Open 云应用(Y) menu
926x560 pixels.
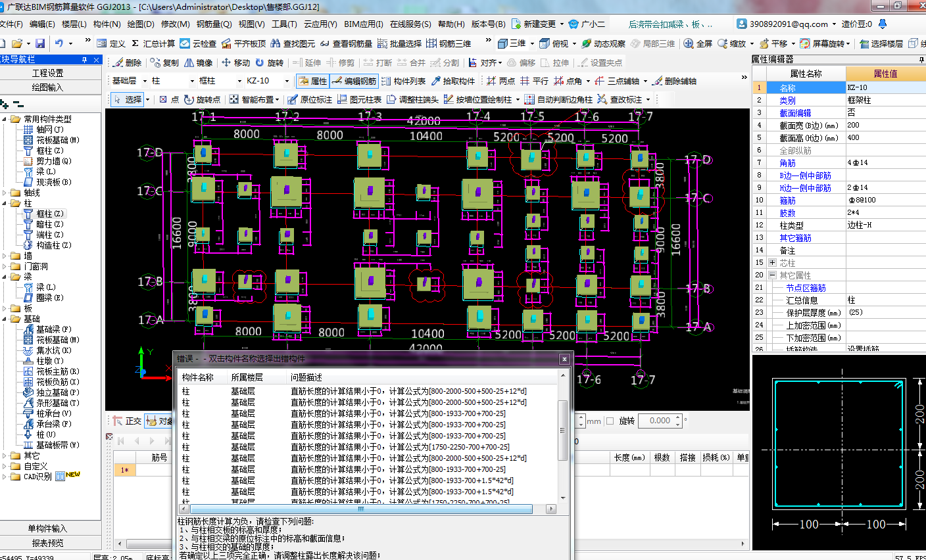click(320, 24)
